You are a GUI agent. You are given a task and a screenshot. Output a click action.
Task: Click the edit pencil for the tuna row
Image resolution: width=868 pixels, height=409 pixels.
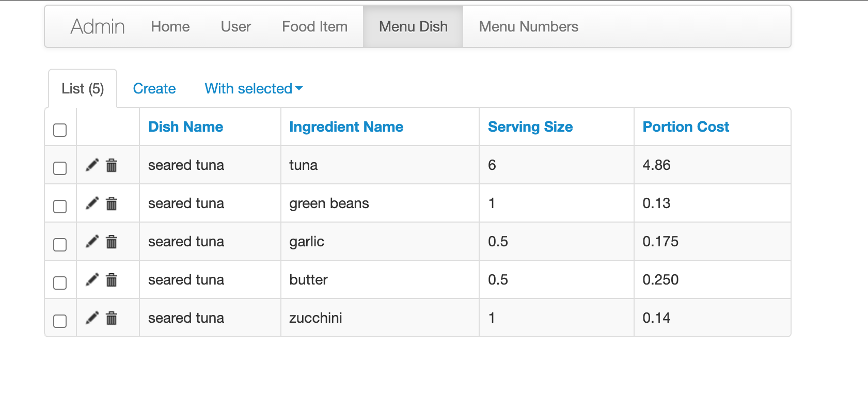tap(92, 165)
